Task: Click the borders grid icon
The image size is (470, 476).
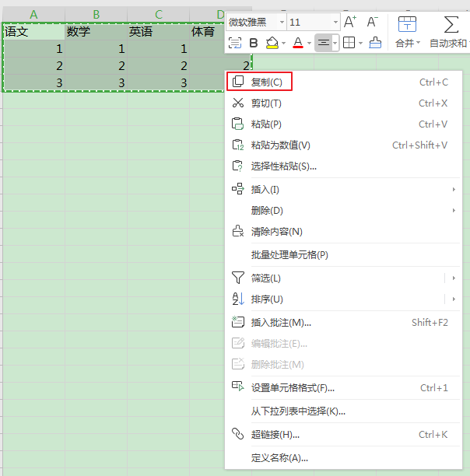Action: 349,43
